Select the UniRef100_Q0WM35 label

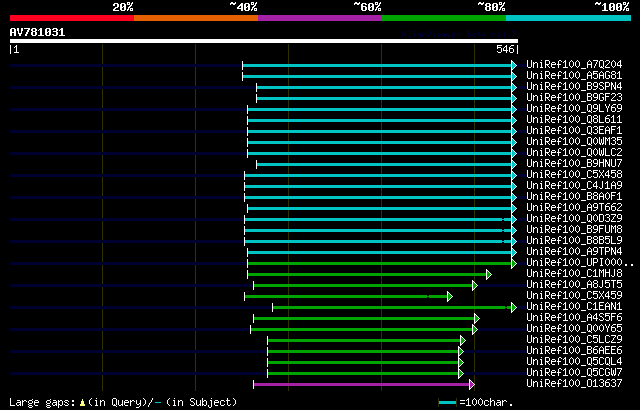[x=574, y=142]
